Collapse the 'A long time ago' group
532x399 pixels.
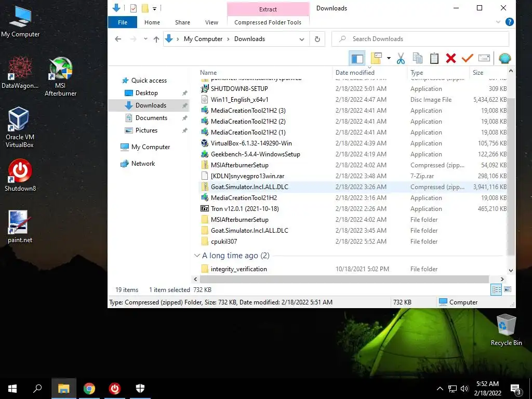[x=197, y=256]
